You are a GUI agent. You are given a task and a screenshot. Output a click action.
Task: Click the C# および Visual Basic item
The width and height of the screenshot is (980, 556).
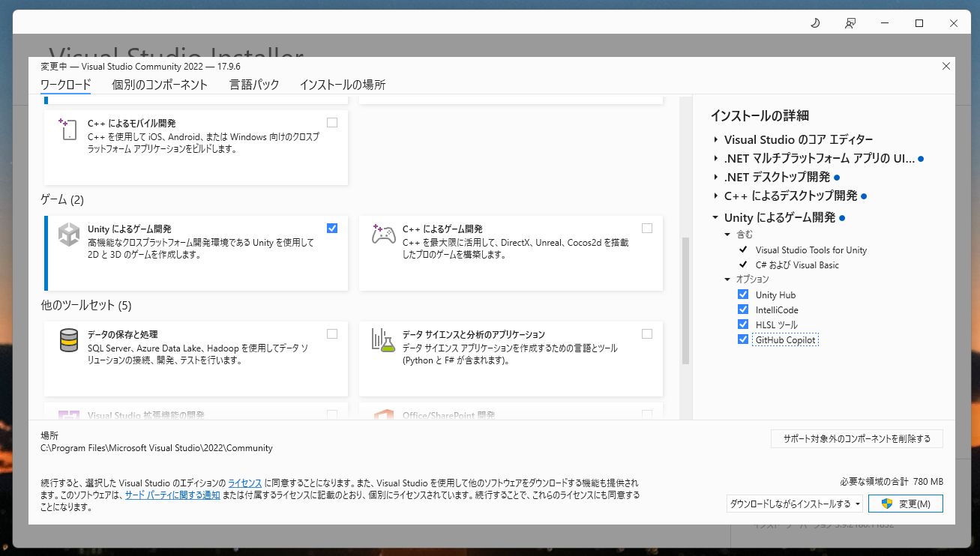click(797, 265)
